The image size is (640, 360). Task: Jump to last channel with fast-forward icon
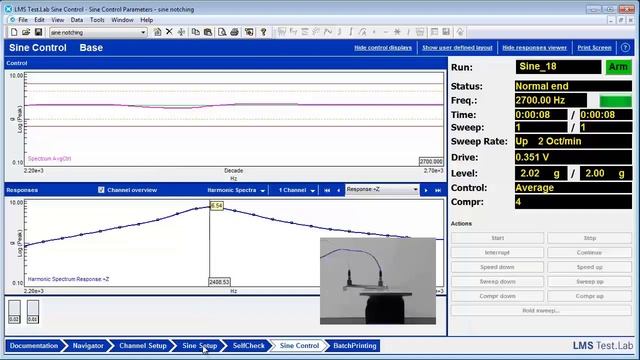[x=438, y=190]
